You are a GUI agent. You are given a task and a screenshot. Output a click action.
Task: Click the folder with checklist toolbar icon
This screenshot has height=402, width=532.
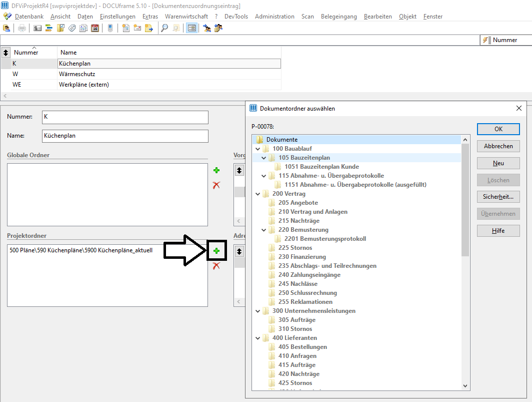60,28
